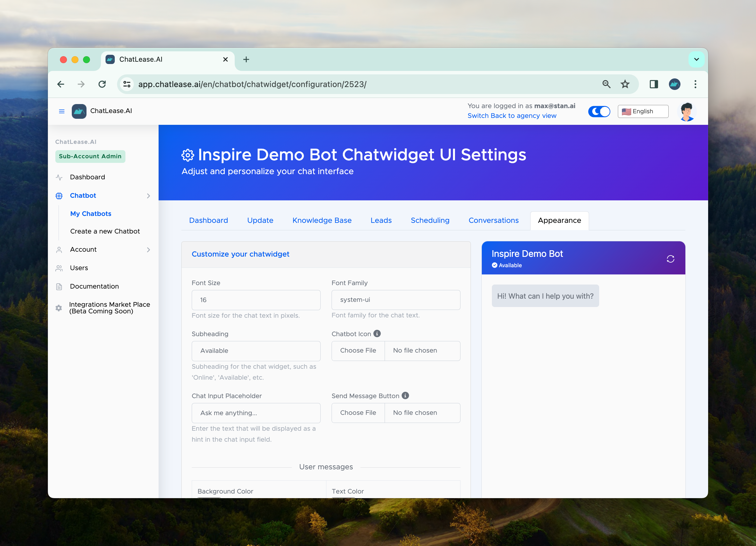Click Switch Back to agency view
The height and width of the screenshot is (546, 756).
pyautogui.click(x=512, y=116)
